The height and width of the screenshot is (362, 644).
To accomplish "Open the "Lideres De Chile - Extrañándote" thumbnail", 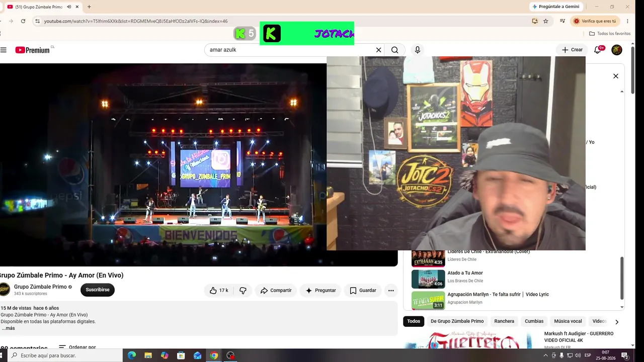I will pyautogui.click(x=428, y=258).
